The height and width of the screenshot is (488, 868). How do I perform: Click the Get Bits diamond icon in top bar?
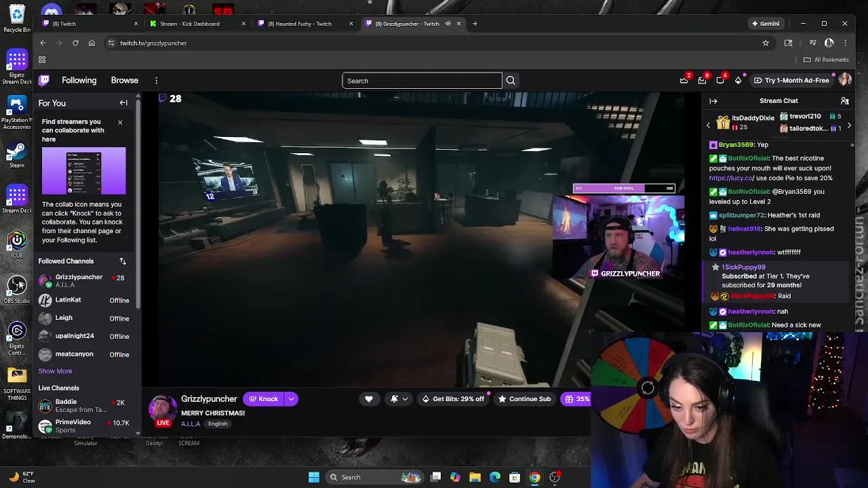point(738,80)
